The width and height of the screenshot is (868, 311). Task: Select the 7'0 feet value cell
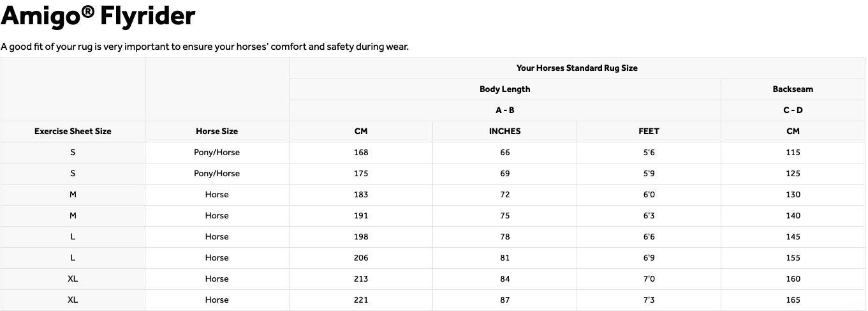(x=649, y=279)
